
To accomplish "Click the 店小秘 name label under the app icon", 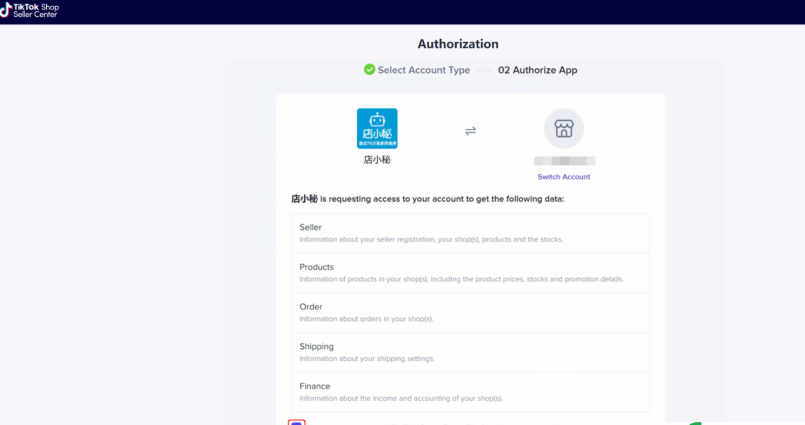I will pos(377,160).
